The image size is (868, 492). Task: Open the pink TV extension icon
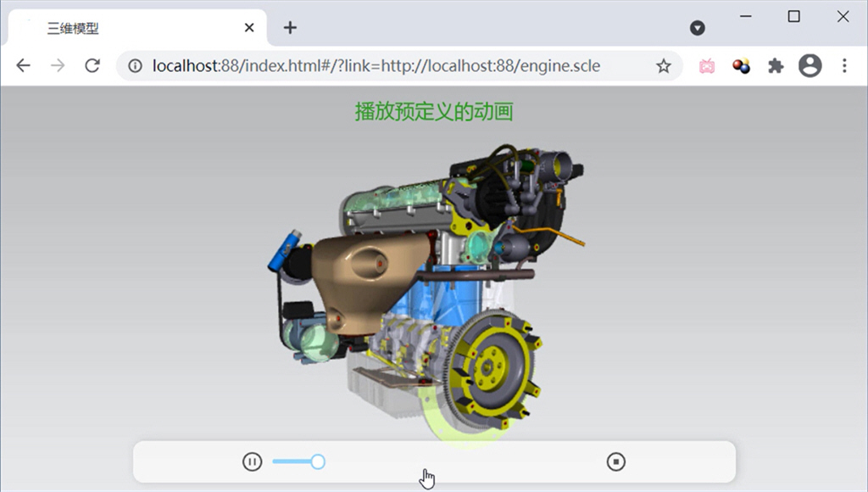coord(707,66)
